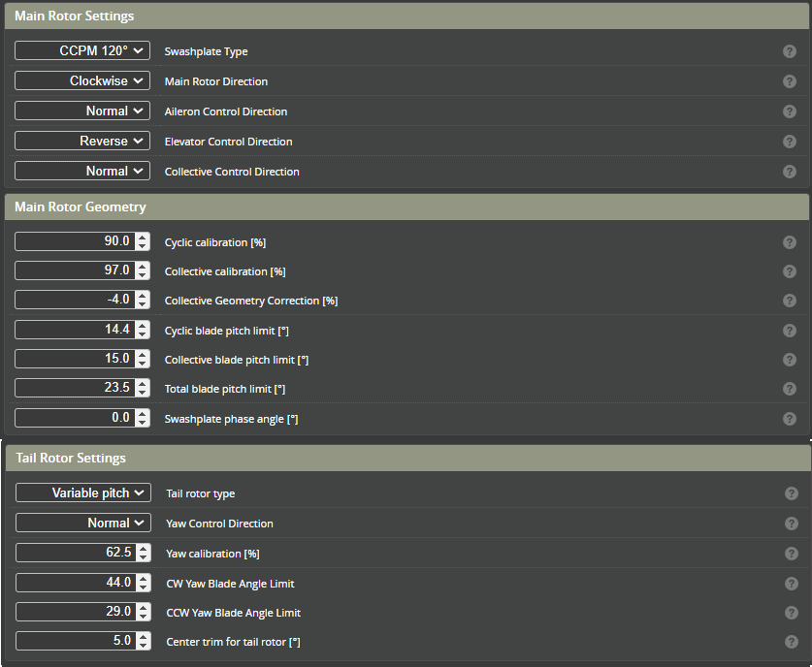
Task: Open Elevator Control Direction dropdown
Action: (82, 142)
